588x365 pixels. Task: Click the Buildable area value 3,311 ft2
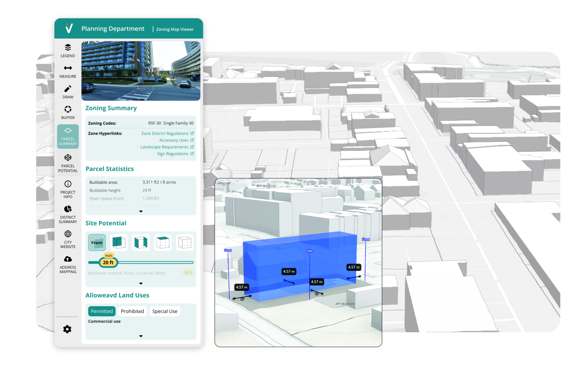[160, 182]
